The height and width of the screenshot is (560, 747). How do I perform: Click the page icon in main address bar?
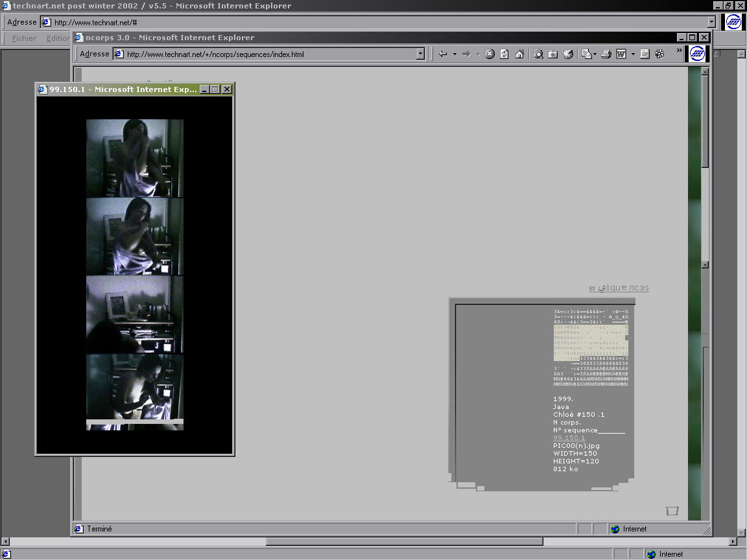(x=46, y=23)
